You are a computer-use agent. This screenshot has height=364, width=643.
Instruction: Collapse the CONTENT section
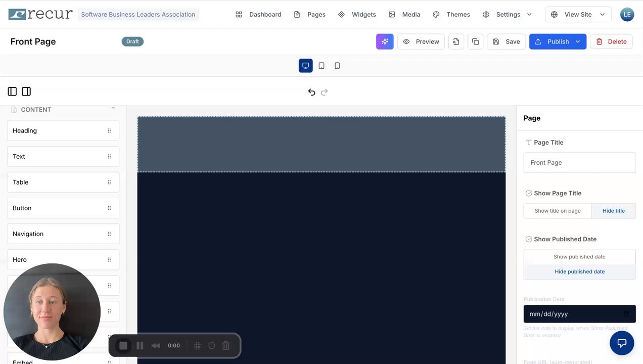pyautogui.click(x=113, y=108)
